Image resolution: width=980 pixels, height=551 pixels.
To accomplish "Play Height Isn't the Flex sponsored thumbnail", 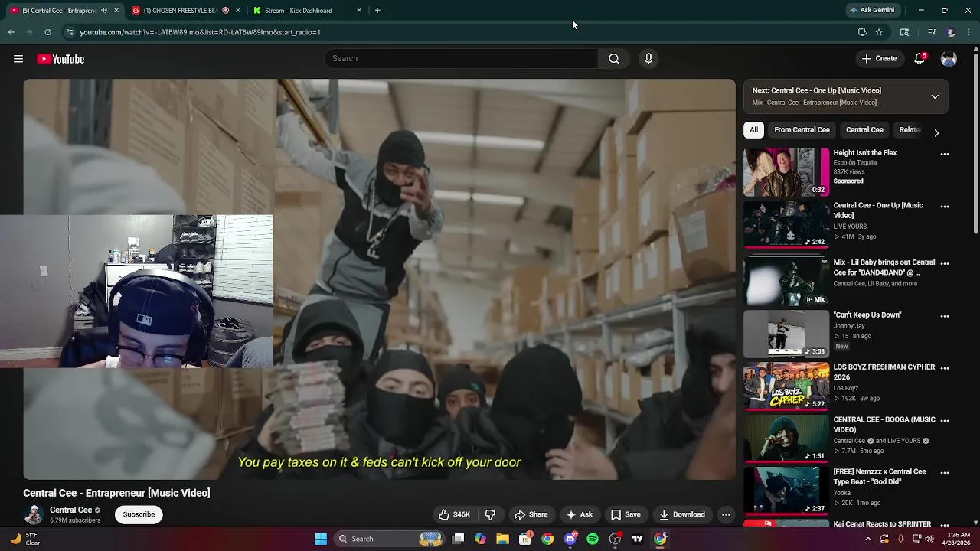I will pyautogui.click(x=786, y=172).
